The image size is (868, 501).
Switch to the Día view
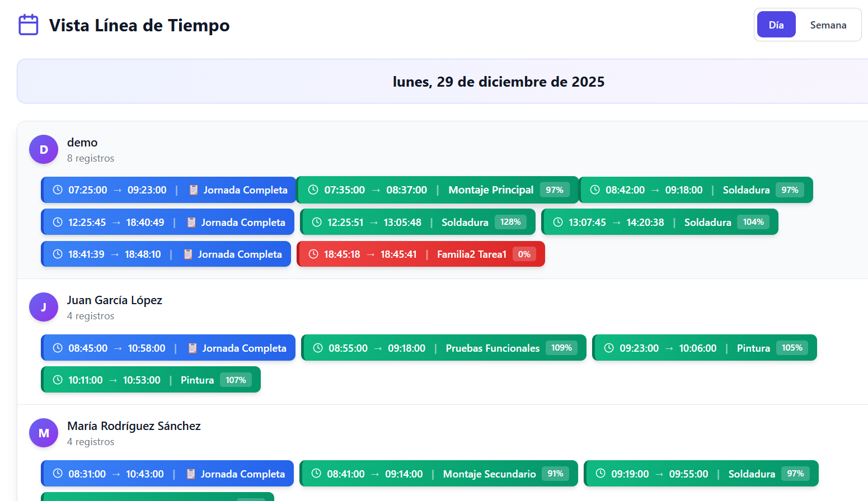tap(776, 25)
